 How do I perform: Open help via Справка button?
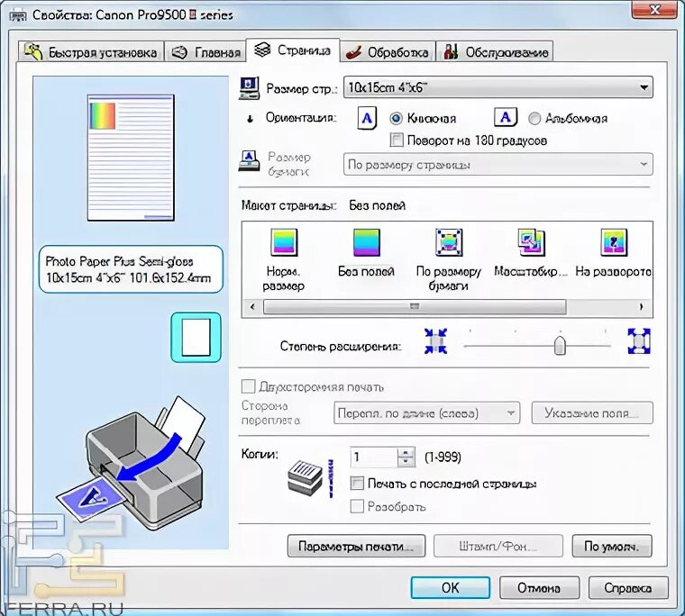click(x=628, y=587)
